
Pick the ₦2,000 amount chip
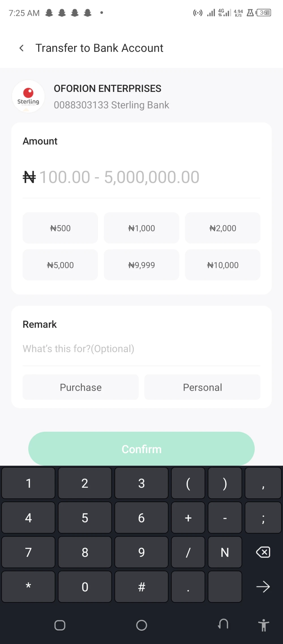click(x=223, y=228)
